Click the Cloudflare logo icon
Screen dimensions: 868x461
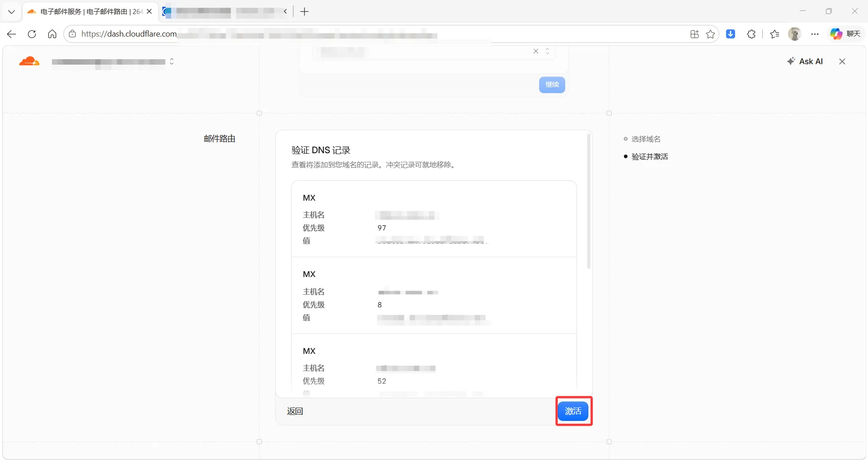tap(29, 61)
